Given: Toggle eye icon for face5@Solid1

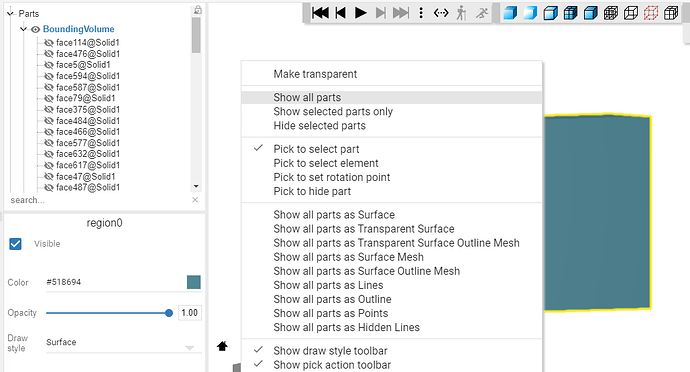Looking at the screenshot, I should (48, 65).
